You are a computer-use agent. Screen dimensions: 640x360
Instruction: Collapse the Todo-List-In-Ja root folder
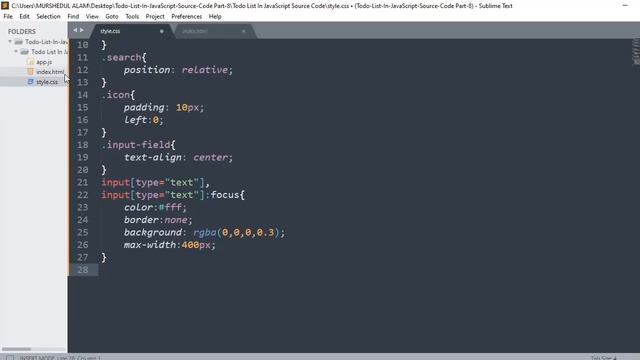point(10,42)
